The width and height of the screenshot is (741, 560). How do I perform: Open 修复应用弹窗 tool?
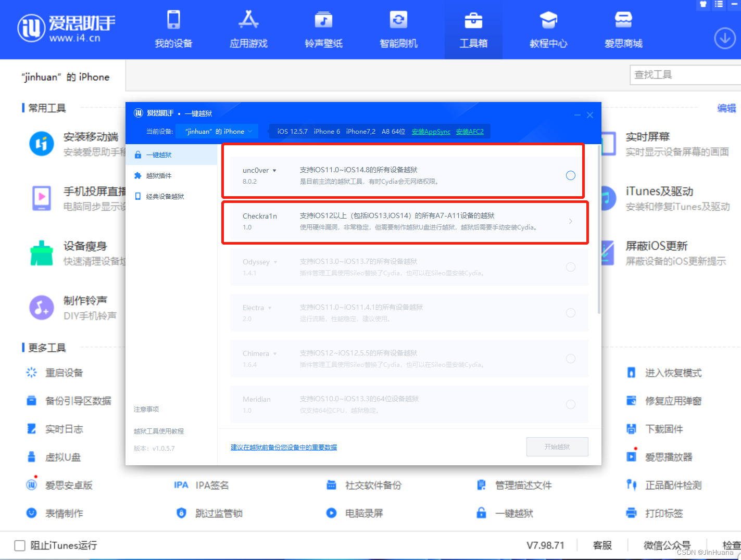664,401
